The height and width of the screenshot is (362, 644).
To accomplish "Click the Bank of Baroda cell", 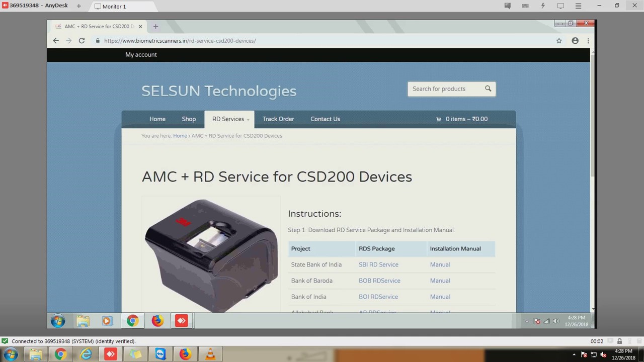I will [x=311, y=281].
